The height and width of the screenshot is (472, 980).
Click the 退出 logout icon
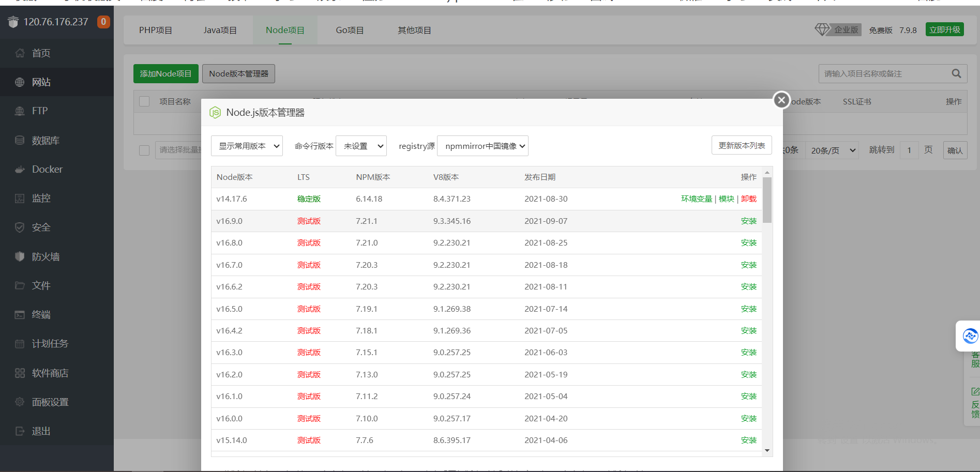coord(20,431)
